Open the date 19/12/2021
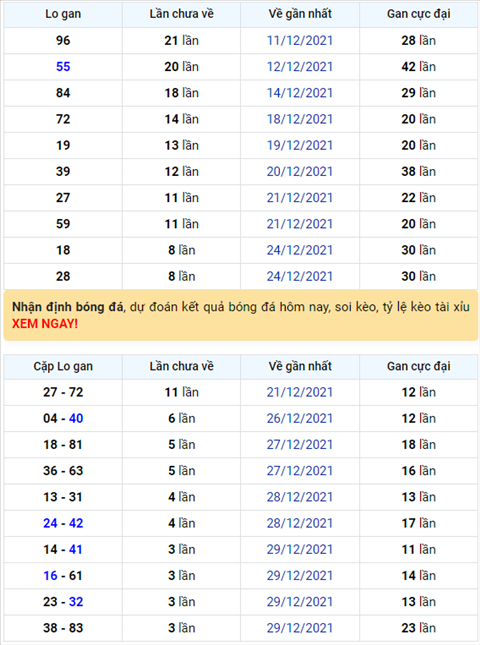This screenshot has height=645, width=480. click(300, 145)
